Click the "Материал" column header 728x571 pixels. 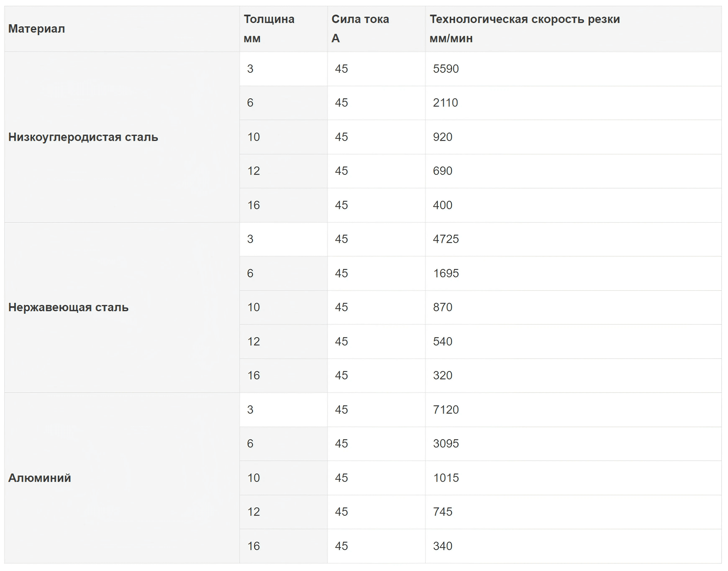[36, 29]
